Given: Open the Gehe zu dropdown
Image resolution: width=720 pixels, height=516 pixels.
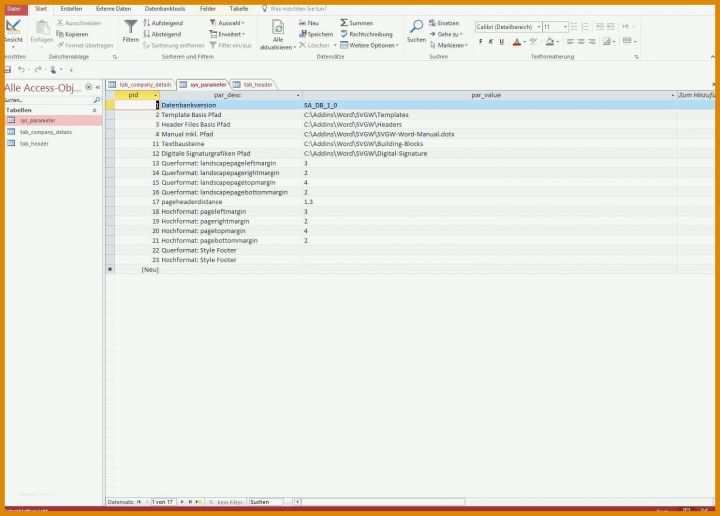Looking at the screenshot, I should pos(446,34).
